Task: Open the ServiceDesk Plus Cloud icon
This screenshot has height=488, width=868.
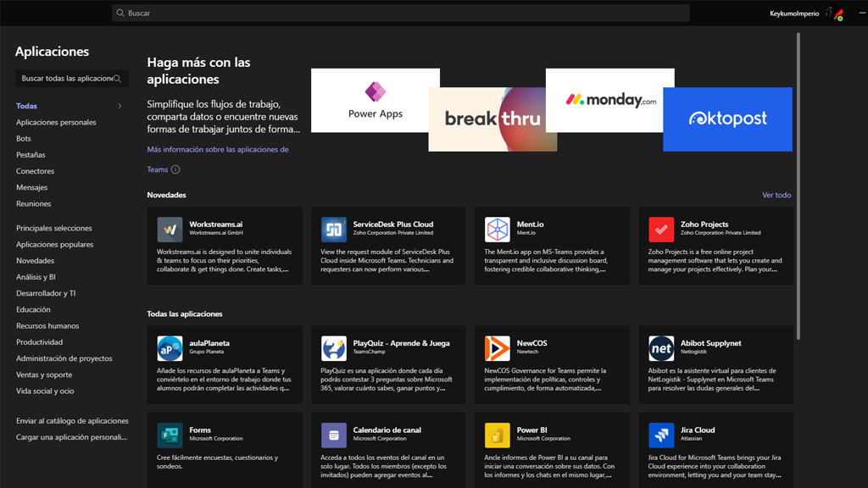Action: click(x=333, y=230)
